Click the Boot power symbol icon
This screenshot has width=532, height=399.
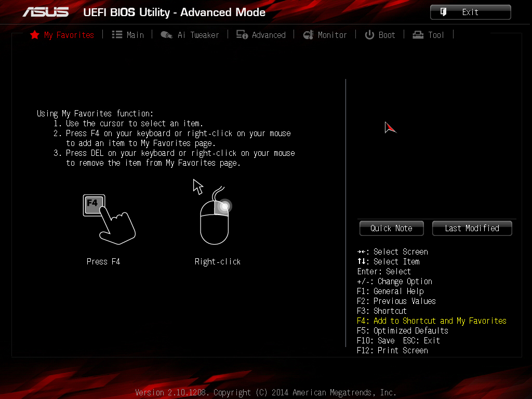click(369, 35)
